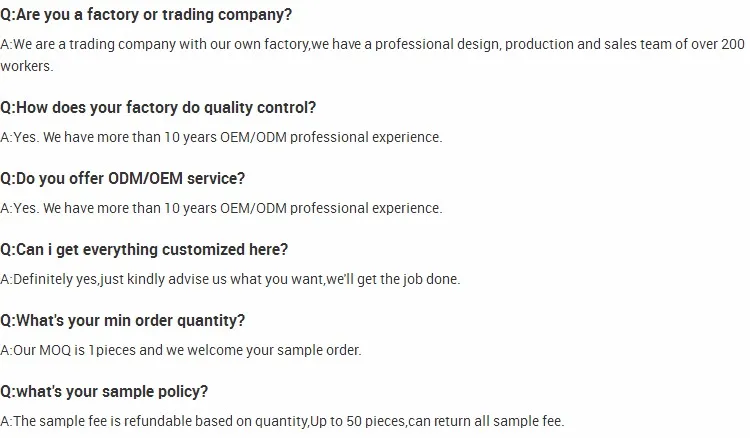Select the question 'How does your factory do quality control?'
750x438 pixels.
click(x=158, y=108)
